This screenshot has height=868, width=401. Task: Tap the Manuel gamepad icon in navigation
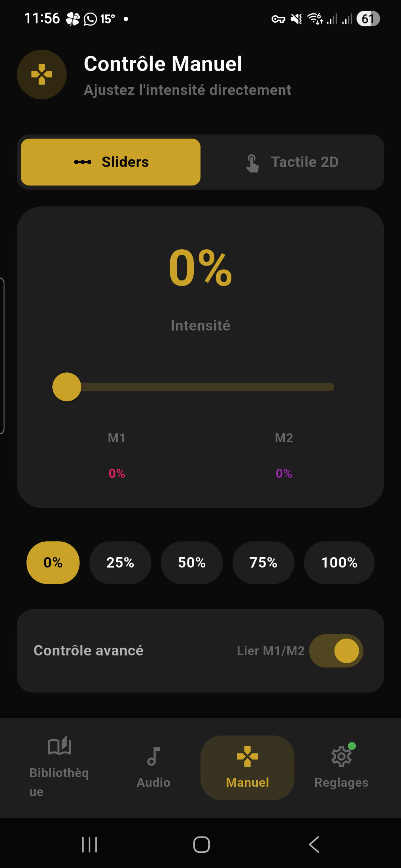tap(247, 757)
